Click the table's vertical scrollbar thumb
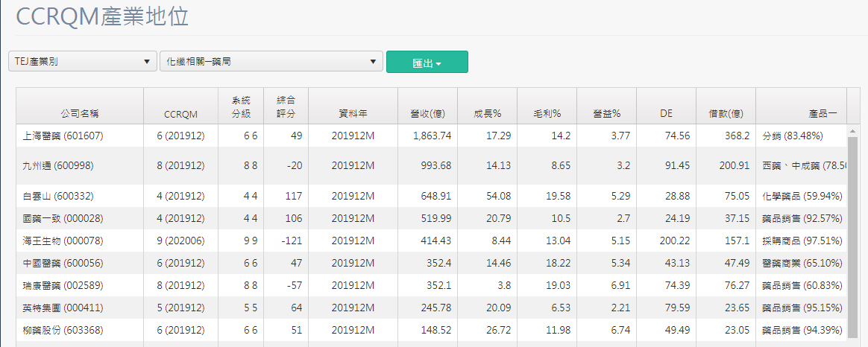This screenshot has width=868, height=347. point(852,238)
